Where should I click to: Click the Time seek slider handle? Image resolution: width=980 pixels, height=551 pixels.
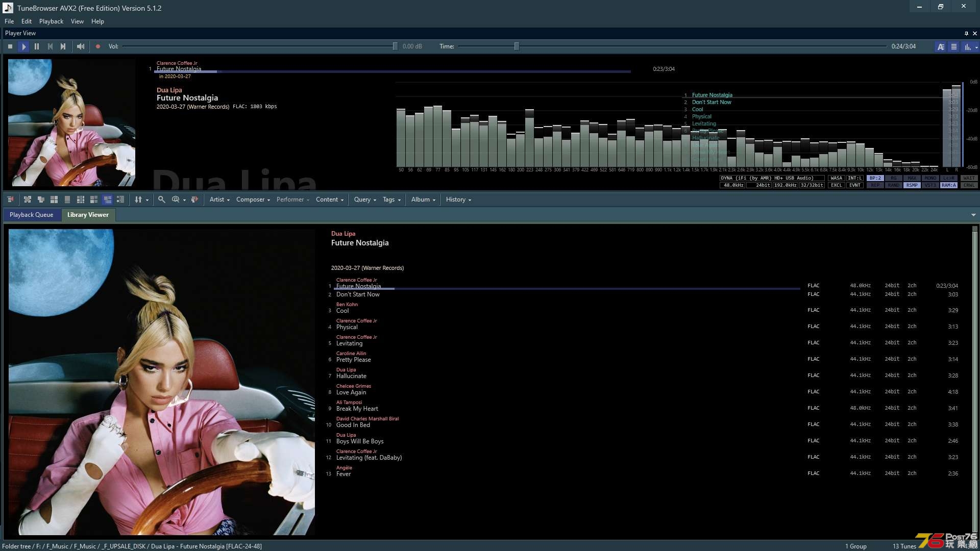517,46
